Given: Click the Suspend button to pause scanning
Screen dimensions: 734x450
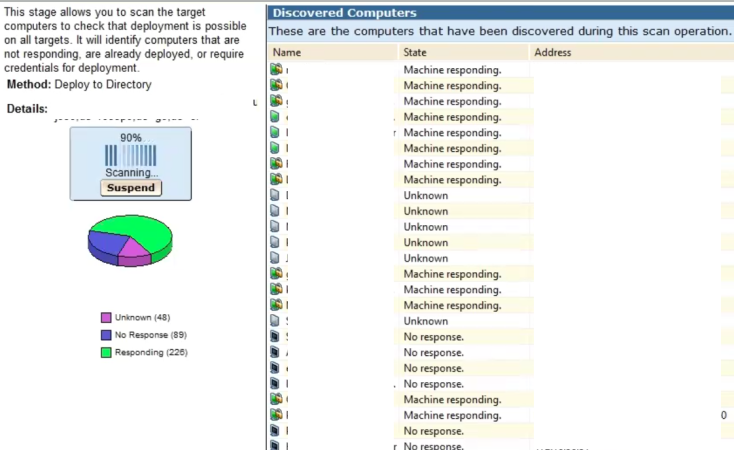Looking at the screenshot, I should (131, 188).
